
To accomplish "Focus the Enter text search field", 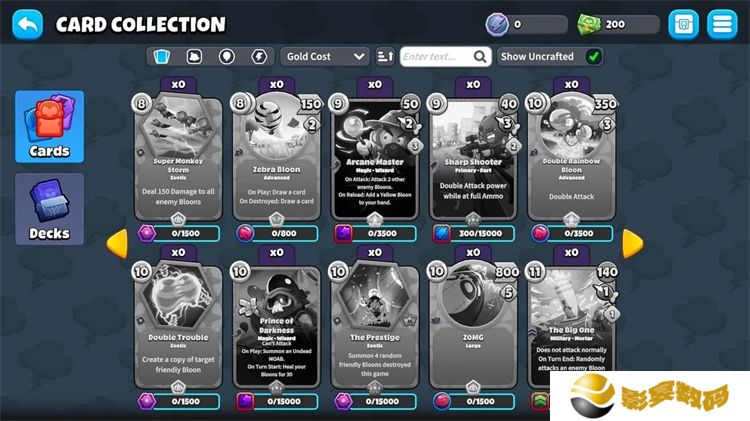I will 438,56.
